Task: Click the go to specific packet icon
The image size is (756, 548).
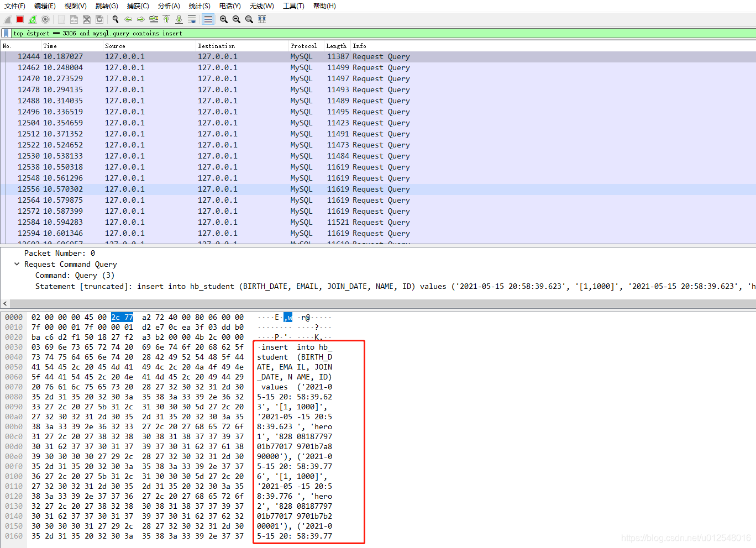Action: coord(154,19)
